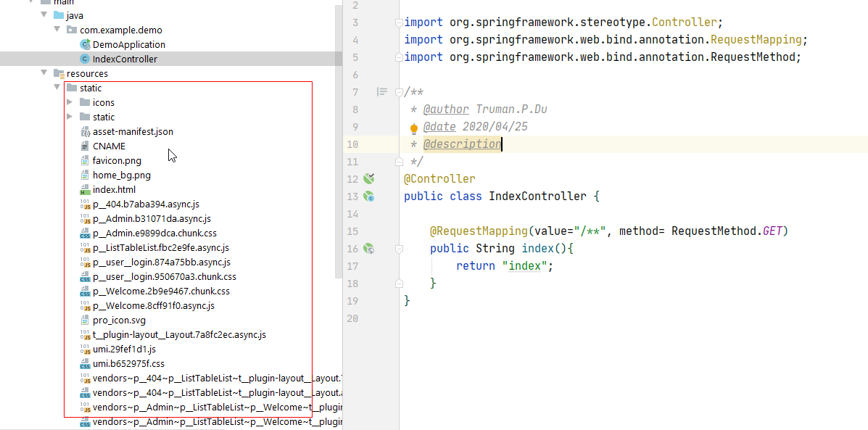
Task: Click the @description tag link
Action: 462,144
